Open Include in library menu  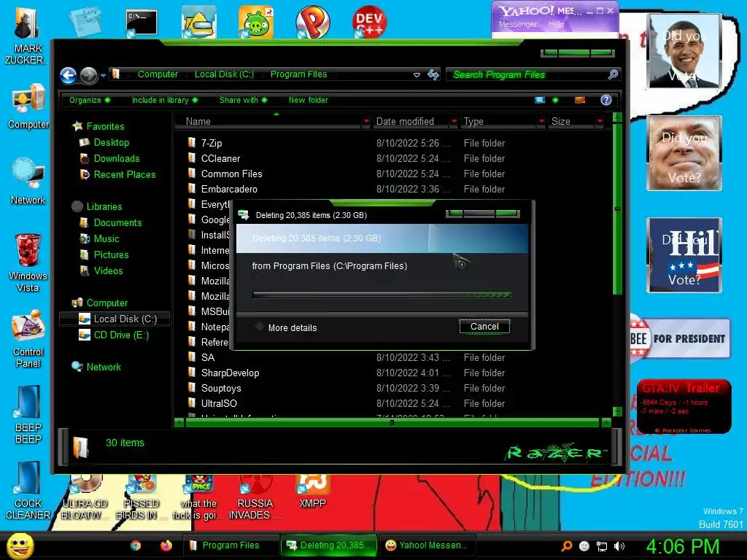coord(164,100)
